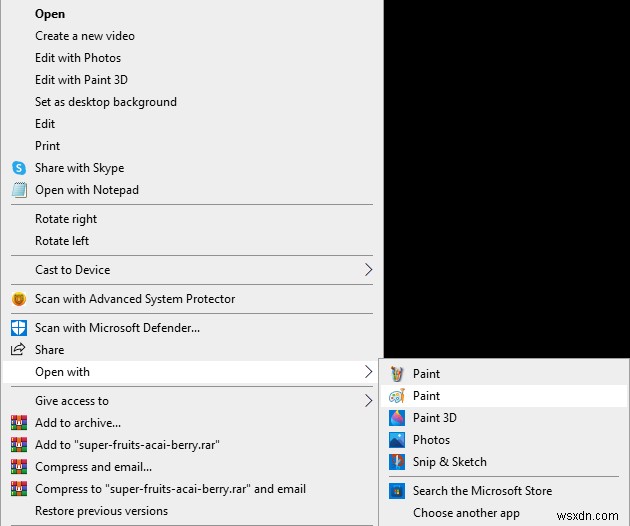Click the Skype icon in context menu
This screenshot has width=630, height=526.
[19, 168]
